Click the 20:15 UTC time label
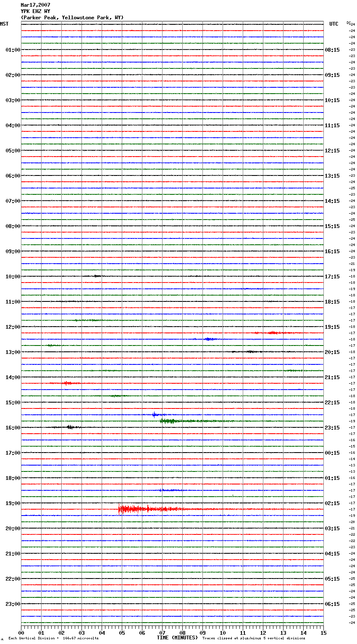 click(332, 352)
